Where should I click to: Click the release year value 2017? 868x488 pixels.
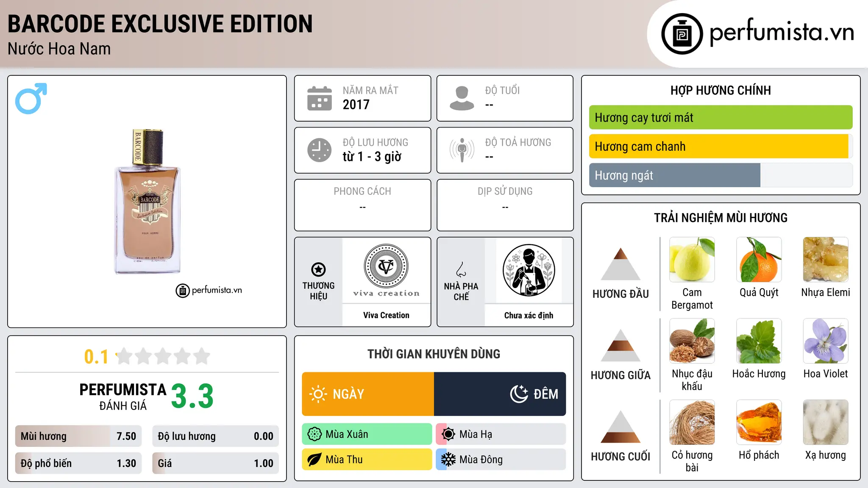356,105
